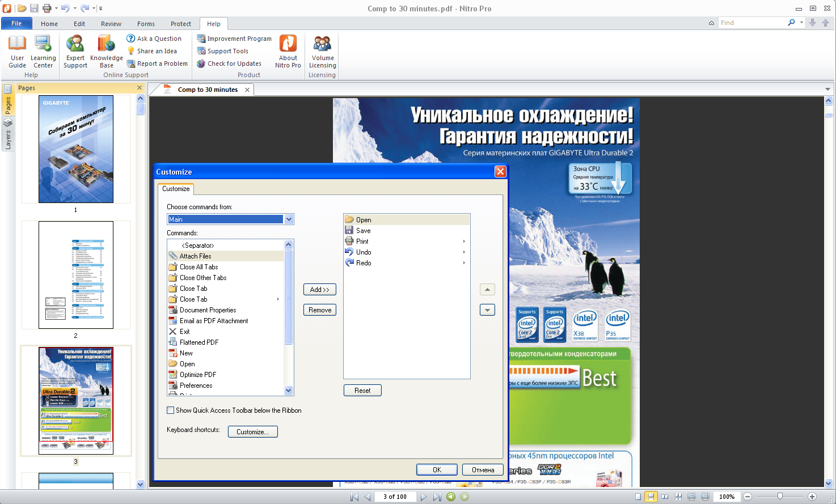Click zoom in plus button

click(x=812, y=497)
